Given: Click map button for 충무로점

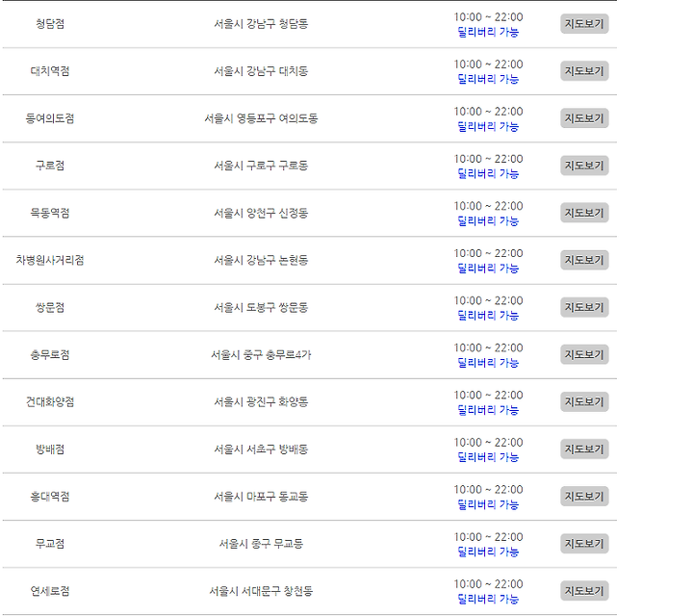Looking at the screenshot, I should (584, 355).
